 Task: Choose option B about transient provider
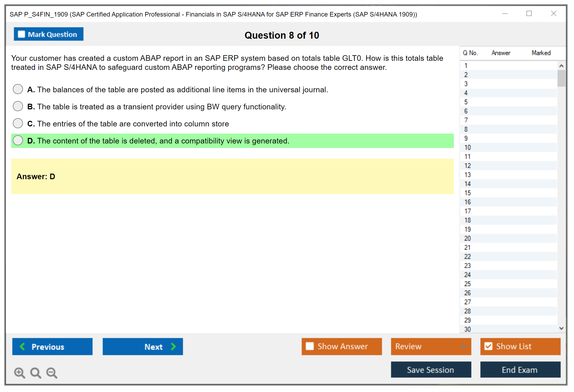coord(18,106)
